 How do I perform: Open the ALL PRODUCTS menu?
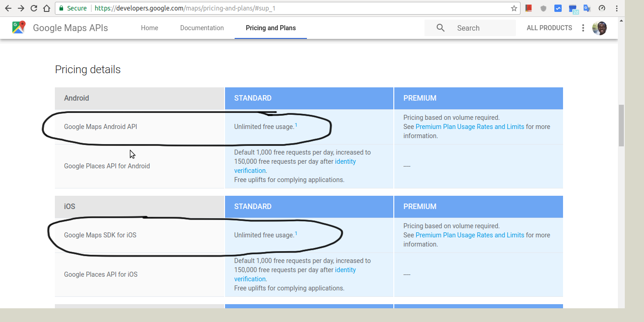[x=549, y=28]
